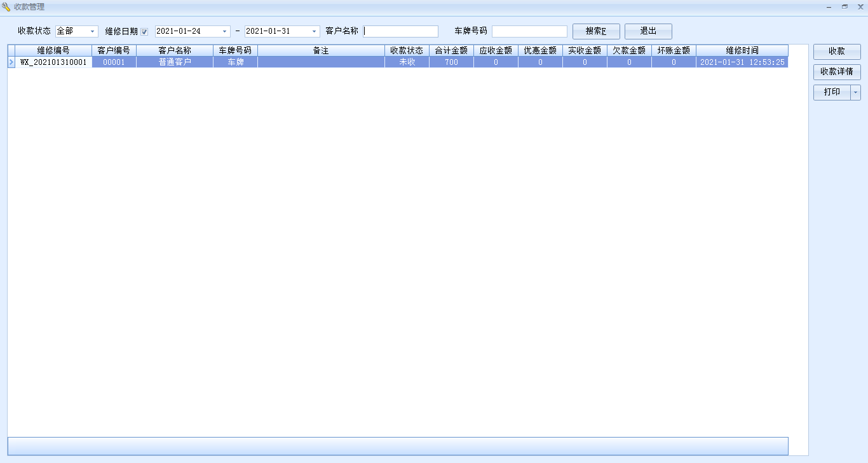Select the 车牌 cell in the row
The height and width of the screenshot is (463, 868).
pos(235,62)
